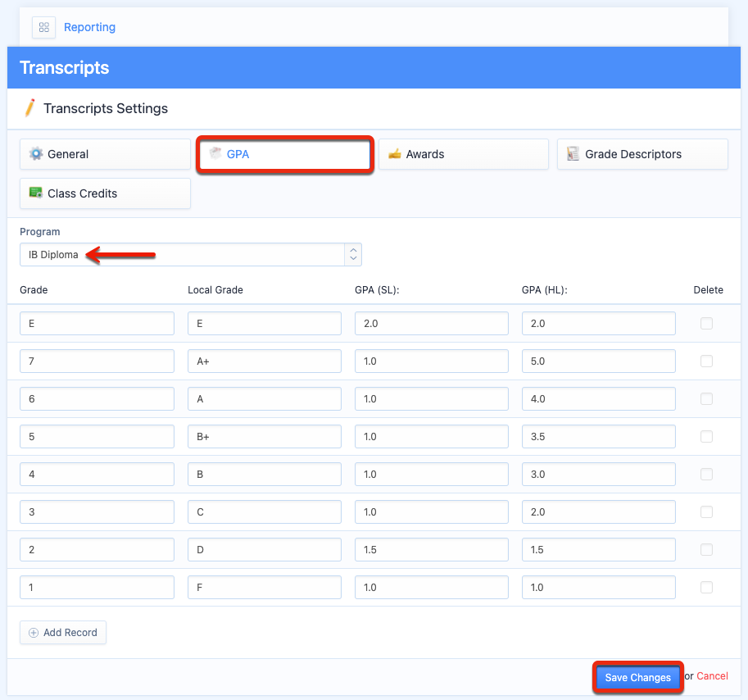
Task: Check Delete box for grade 5 row
Action: tap(706, 437)
